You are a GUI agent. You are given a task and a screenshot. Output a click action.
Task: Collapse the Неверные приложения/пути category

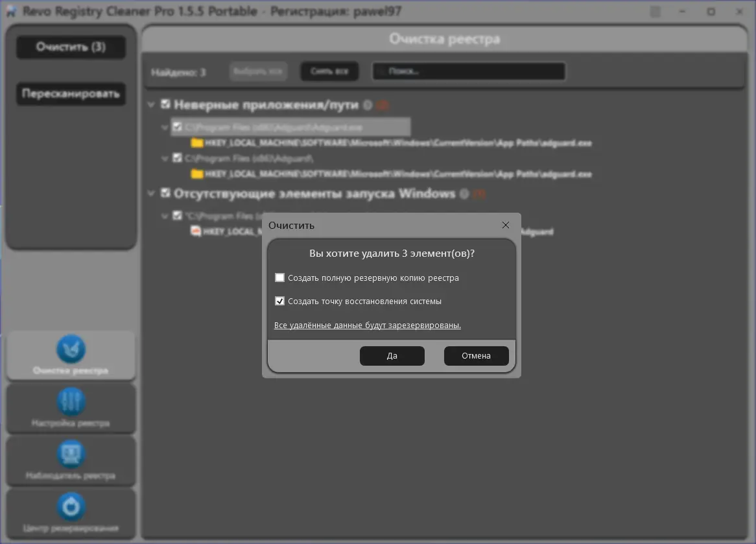click(151, 104)
